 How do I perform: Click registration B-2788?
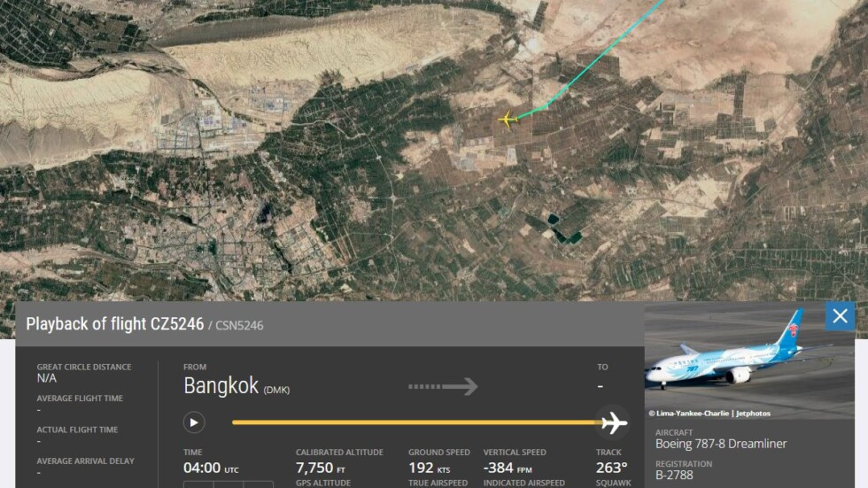pyautogui.click(x=674, y=475)
